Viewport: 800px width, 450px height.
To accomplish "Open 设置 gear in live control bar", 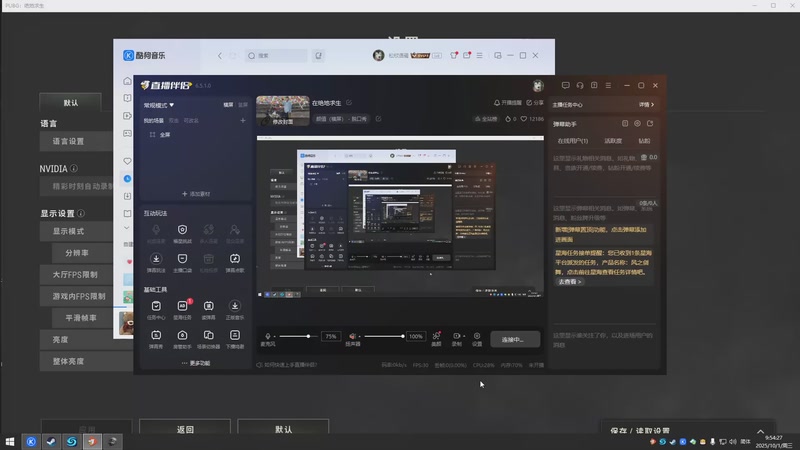I will coord(477,336).
